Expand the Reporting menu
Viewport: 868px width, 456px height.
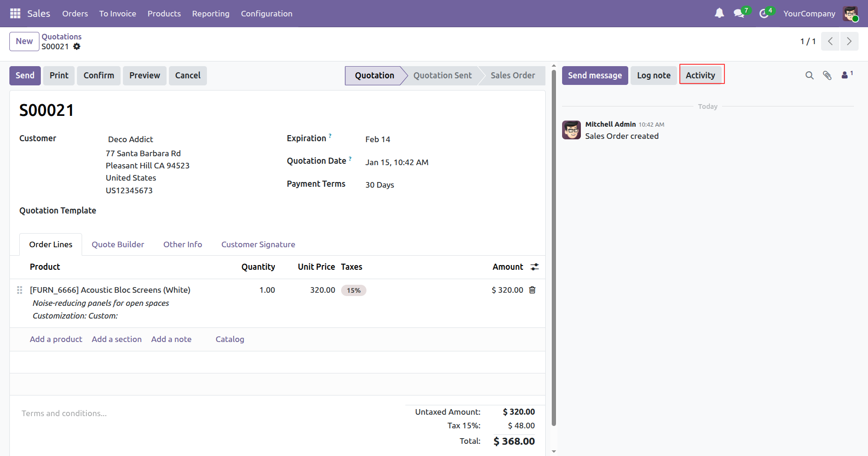click(x=211, y=14)
